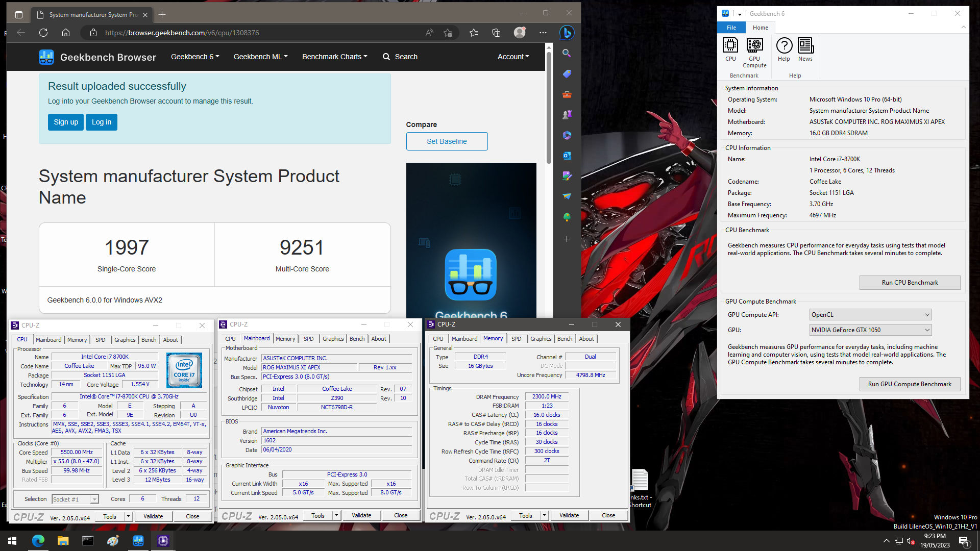The width and height of the screenshot is (980, 551).
Task: Open the Geekbench ML dropdown menu
Action: click(x=260, y=57)
